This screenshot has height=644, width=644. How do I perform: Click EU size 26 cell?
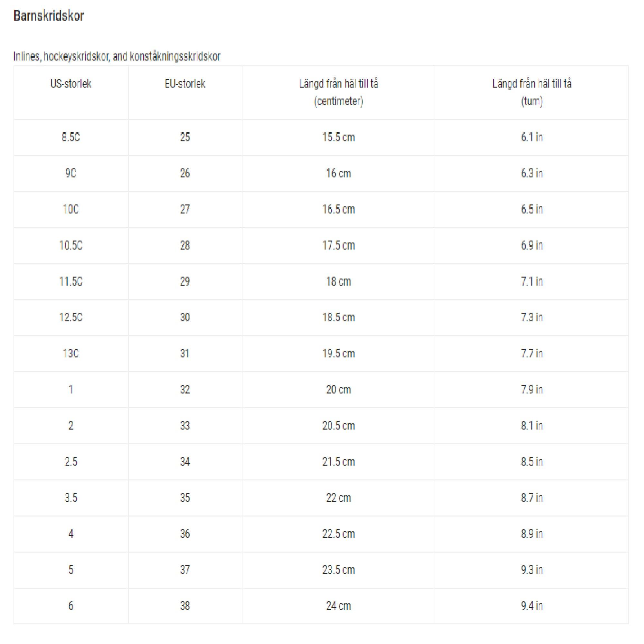click(x=185, y=173)
